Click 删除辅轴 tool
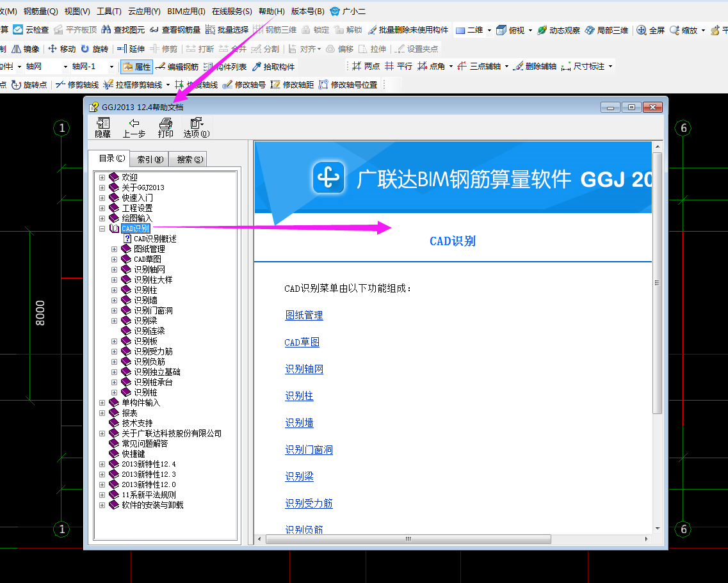The width and height of the screenshot is (728, 583). (x=535, y=67)
